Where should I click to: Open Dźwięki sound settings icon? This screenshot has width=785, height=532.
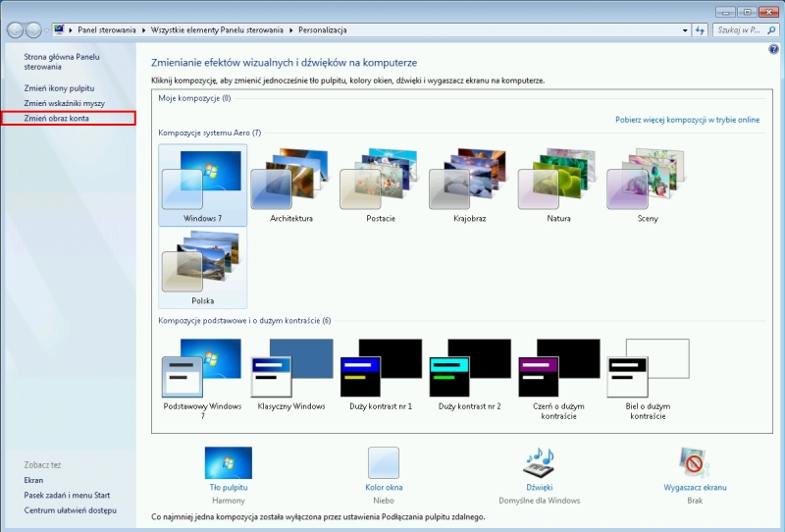coord(539,462)
